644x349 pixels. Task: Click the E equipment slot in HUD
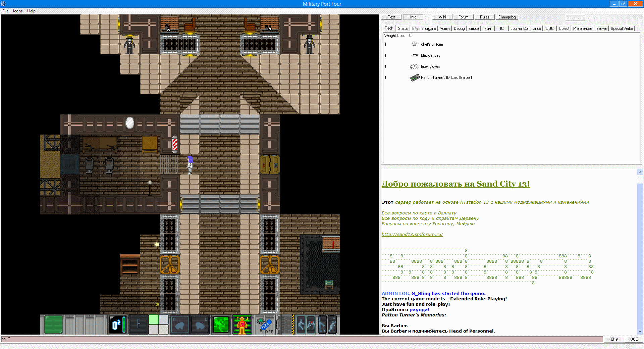click(x=138, y=325)
